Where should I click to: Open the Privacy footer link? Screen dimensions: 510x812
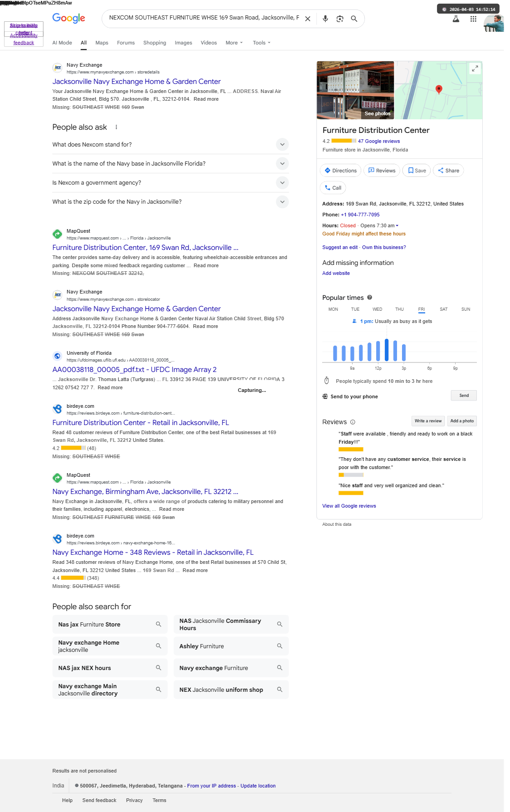(x=134, y=800)
